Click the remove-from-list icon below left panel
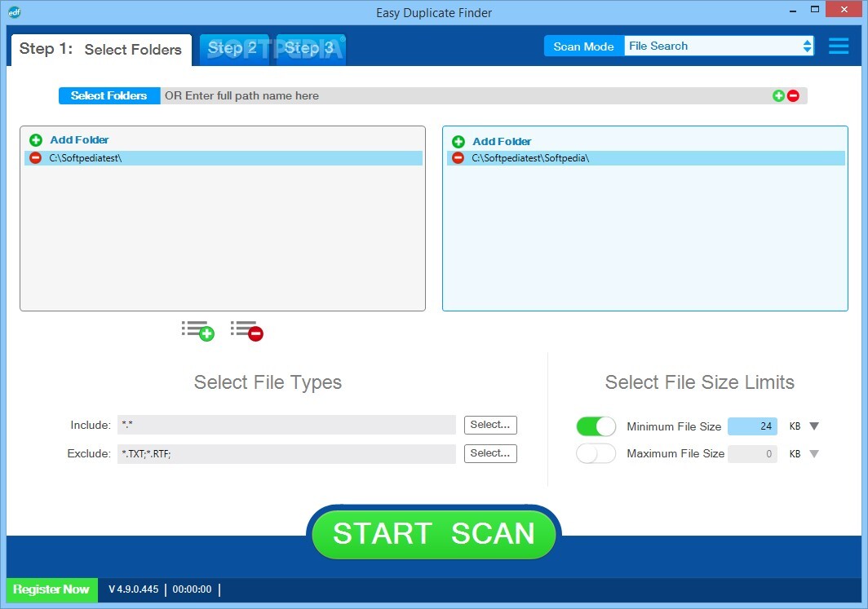The image size is (868, 609). click(x=246, y=330)
